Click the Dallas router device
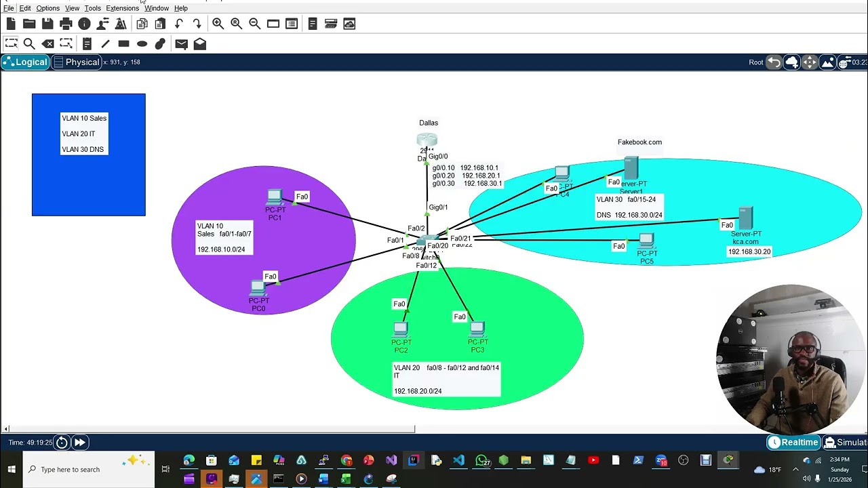Screen dimensions: 868x488 (427, 141)
